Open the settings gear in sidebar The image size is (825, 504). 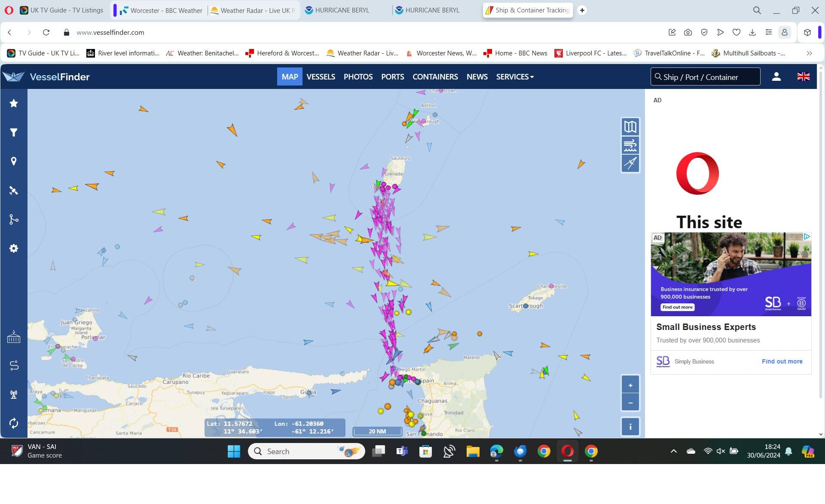14,248
